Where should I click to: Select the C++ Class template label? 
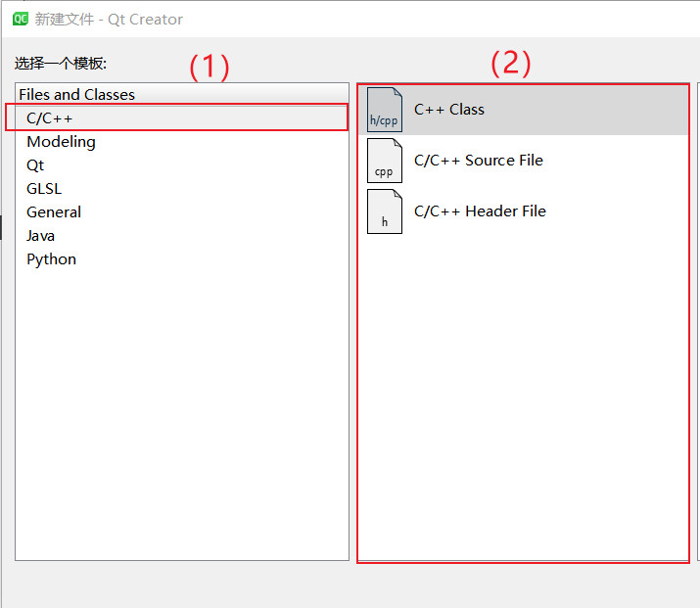coord(449,110)
